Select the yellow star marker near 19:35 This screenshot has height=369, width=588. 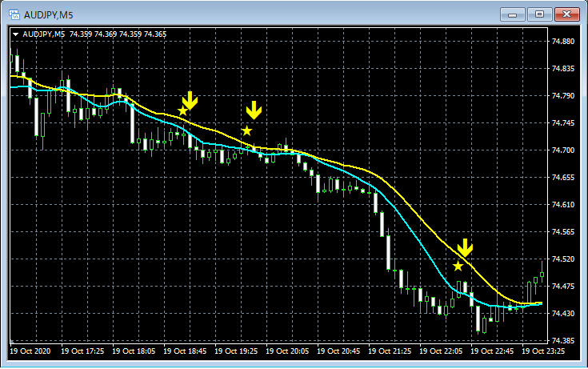[246, 131]
